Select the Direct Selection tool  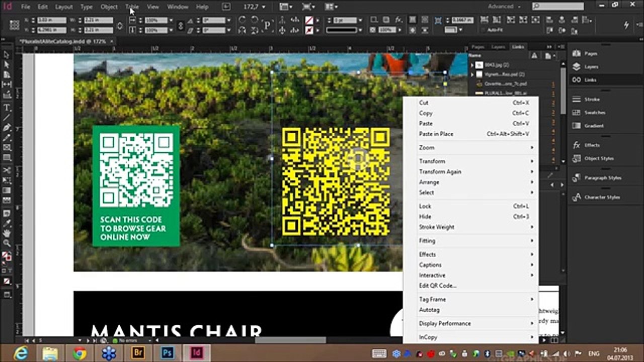click(7, 65)
